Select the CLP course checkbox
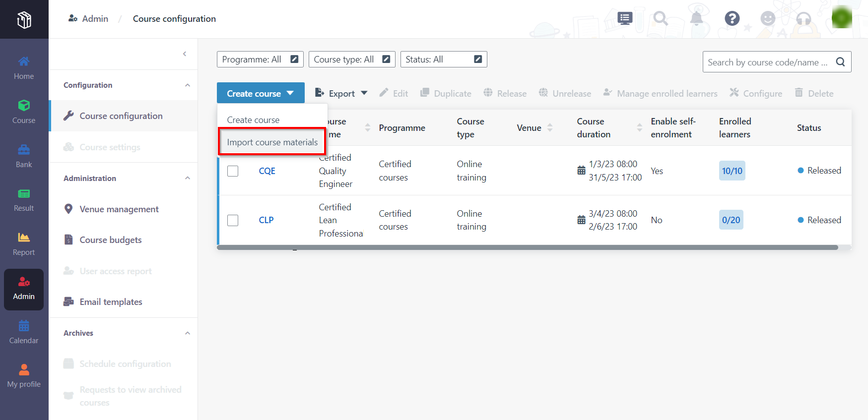The image size is (868, 420). pyautogui.click(x=233, y=220)
